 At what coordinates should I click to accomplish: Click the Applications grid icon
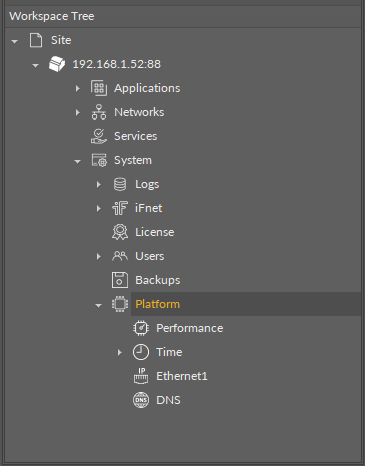[x=99, y=88]
